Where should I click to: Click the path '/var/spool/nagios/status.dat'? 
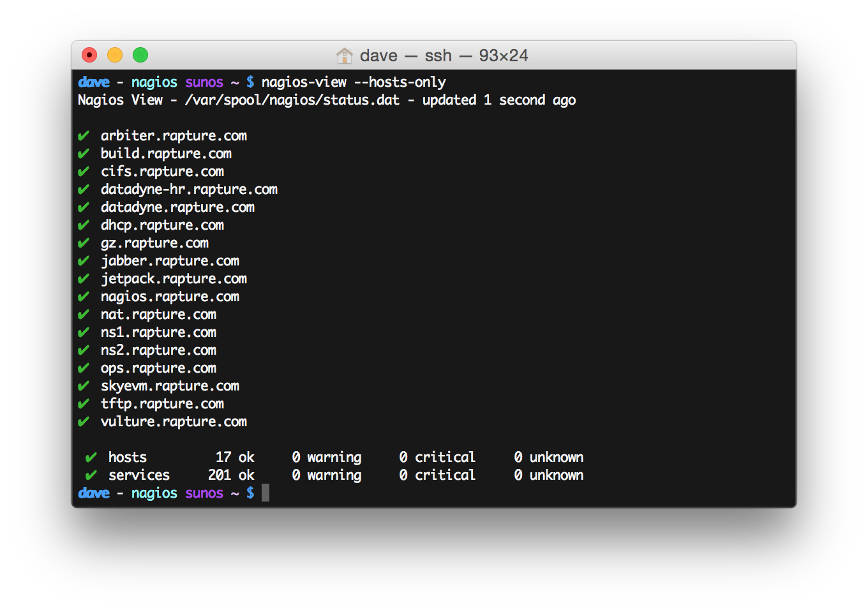pyautogui.click(x=292, y=100)
